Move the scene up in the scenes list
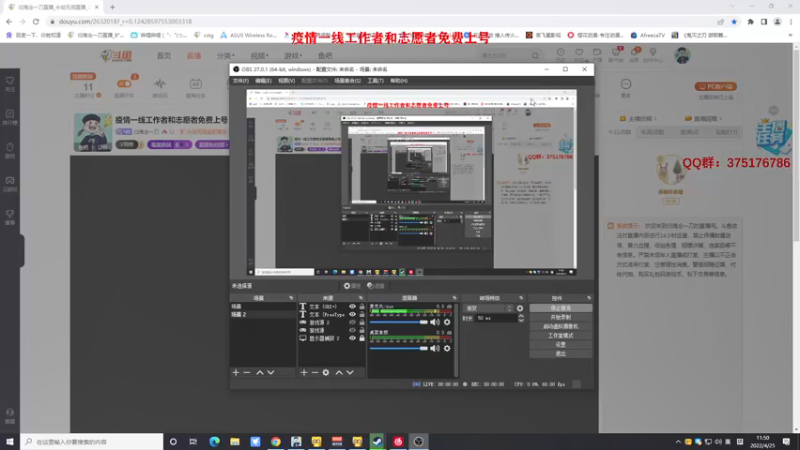The height and width of the screenshot is (450, 800). pyautogui.click(x=260, y=372)
